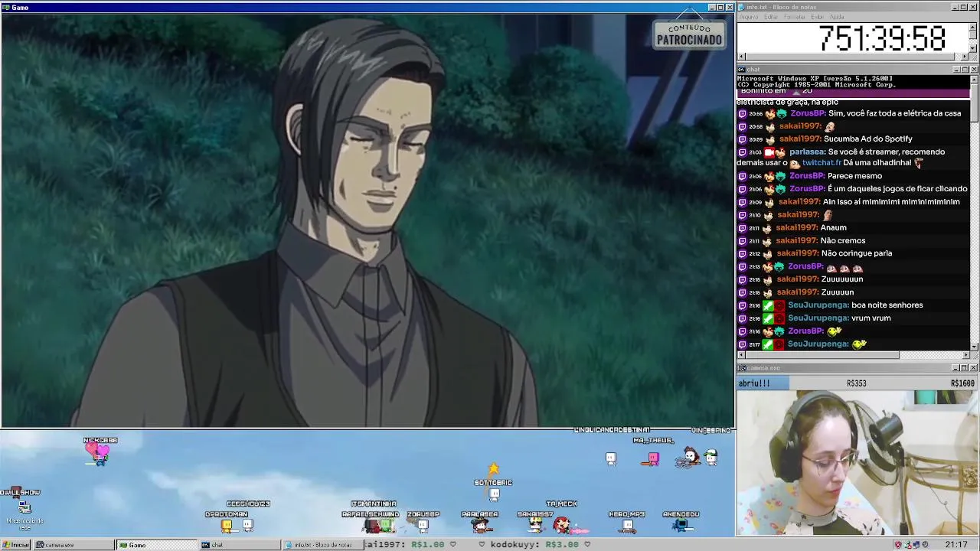The height and width of the screenshot is (551, 980).
Task: Click the DPROTOMAN yellow avatar
Action: (x=227, y=525)
